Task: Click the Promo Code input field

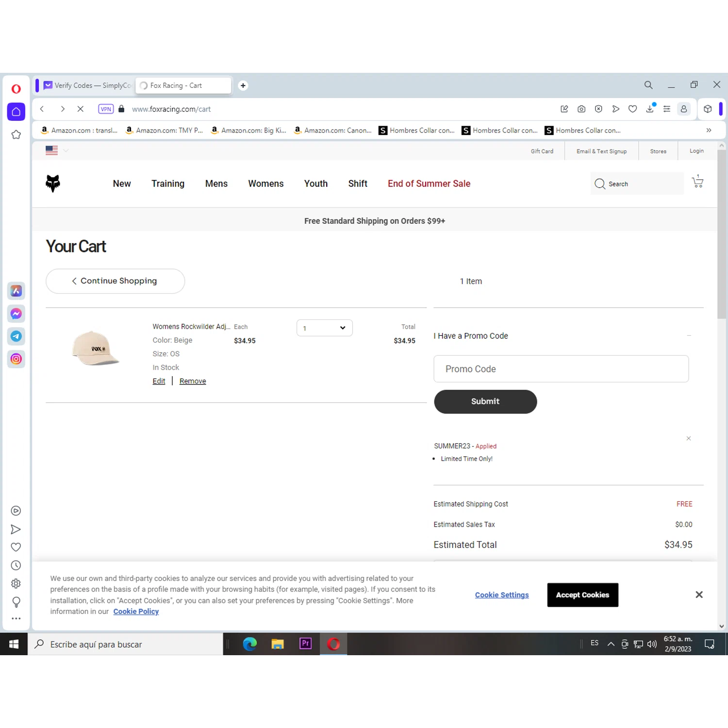Action: coord(561,369)
